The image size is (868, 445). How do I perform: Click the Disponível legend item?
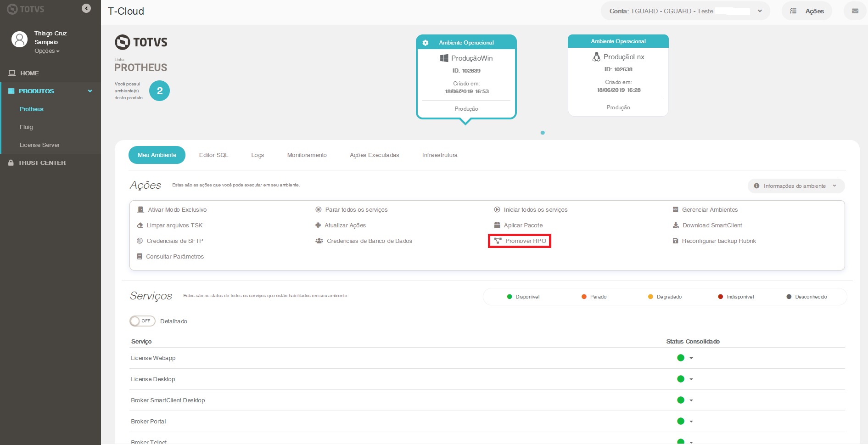click(523, 297)
